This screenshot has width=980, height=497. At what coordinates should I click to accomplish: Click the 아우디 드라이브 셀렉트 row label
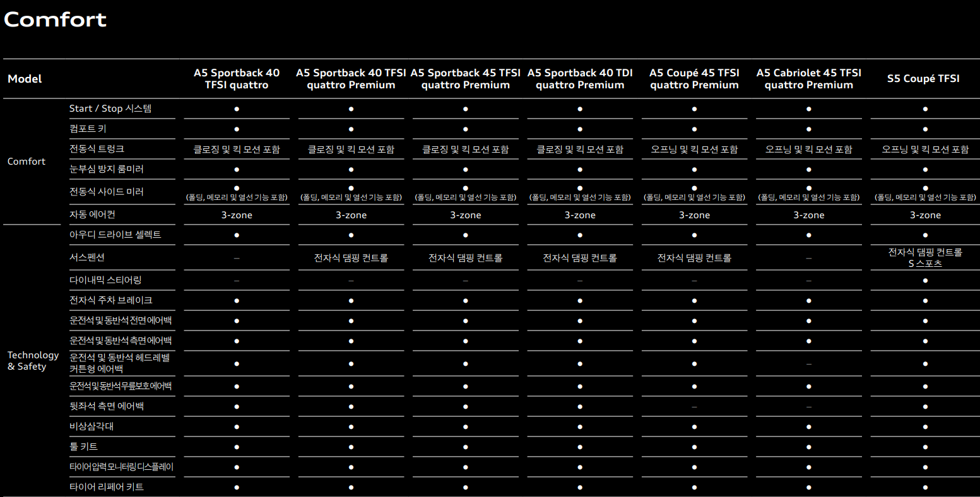point(115,235)
